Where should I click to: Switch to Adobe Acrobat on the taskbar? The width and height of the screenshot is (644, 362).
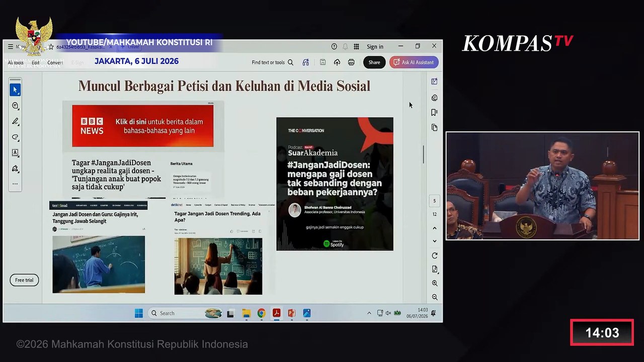coord(276,313)
